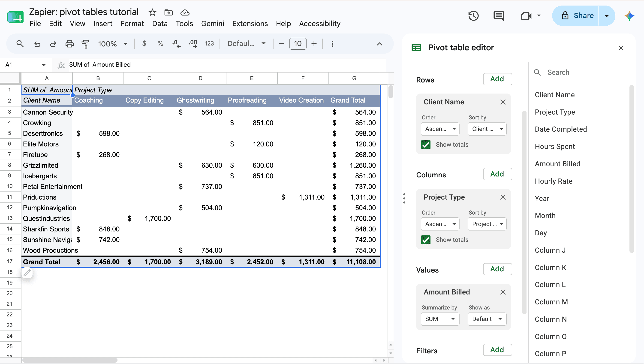Click the formula bar content

(x=227, y=65)
